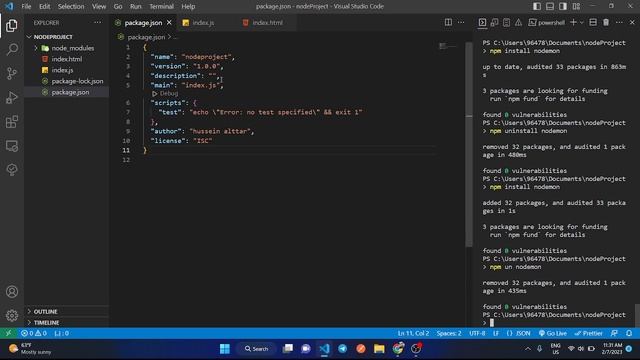Viewport: 640px width, 360px height.
Task: Select package-lock.json in the Explorer
Action: click(x=67, y=81)
